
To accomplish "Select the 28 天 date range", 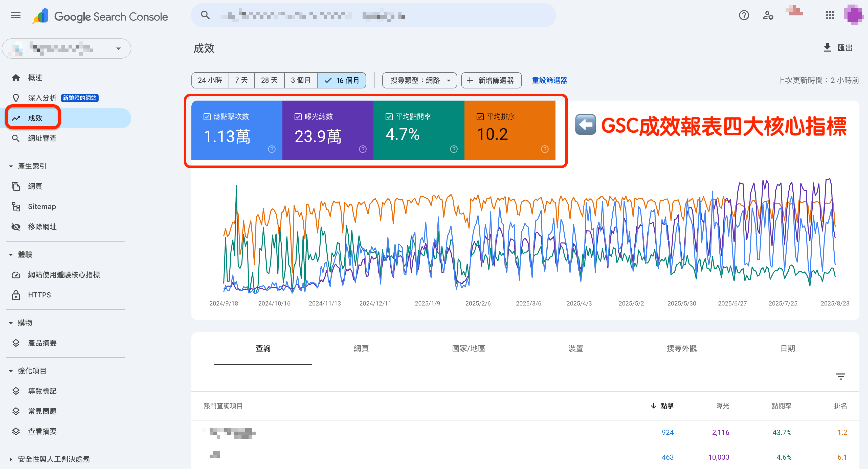I will (269, 80).
